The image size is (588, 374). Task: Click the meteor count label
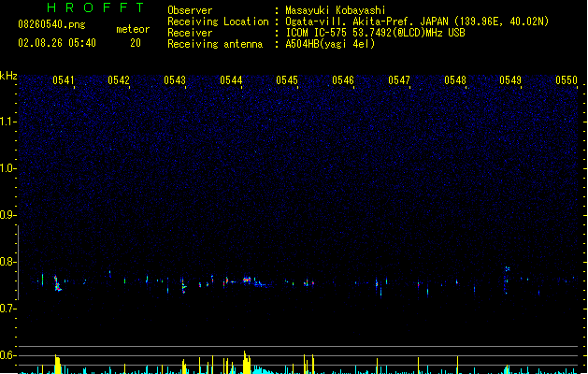click(133, 29)
